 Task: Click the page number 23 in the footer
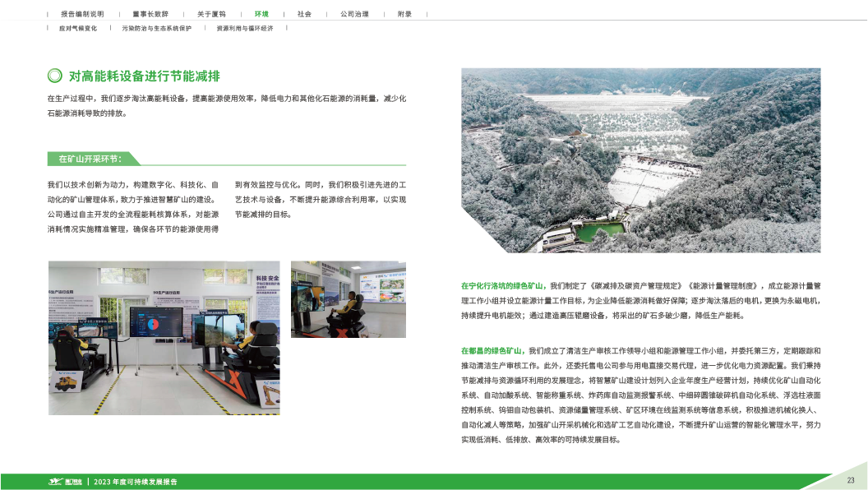click(851, 480)
